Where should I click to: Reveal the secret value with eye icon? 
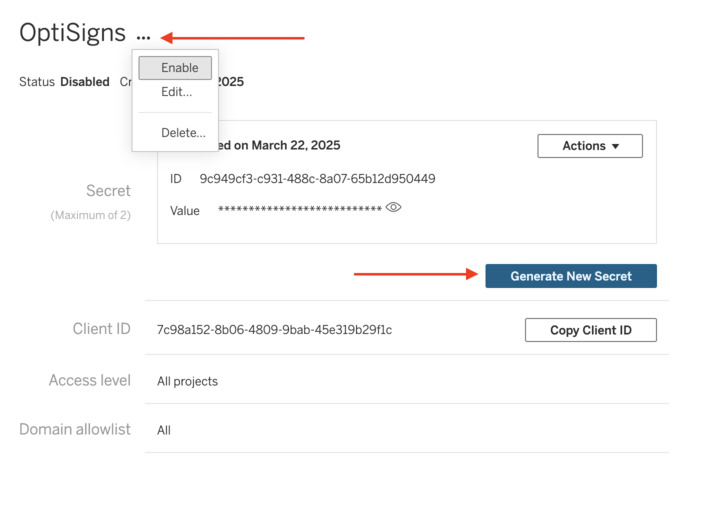pyautogui.click(x=393, y=207)
